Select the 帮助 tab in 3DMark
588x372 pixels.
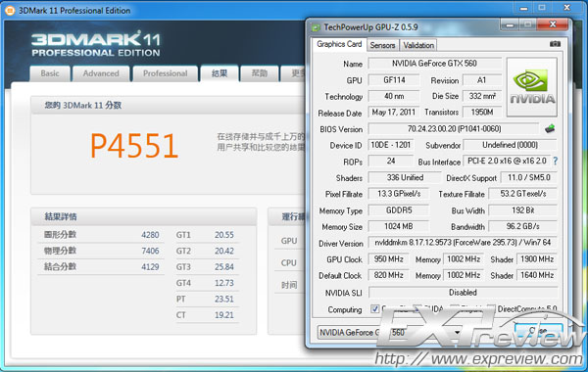pos(260,73)
